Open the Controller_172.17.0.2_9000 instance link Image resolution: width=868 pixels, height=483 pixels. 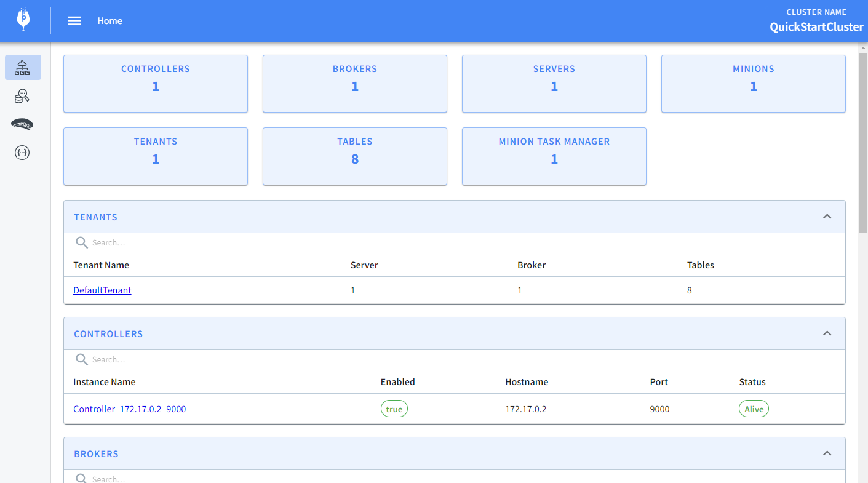click(x=129, y=409)
